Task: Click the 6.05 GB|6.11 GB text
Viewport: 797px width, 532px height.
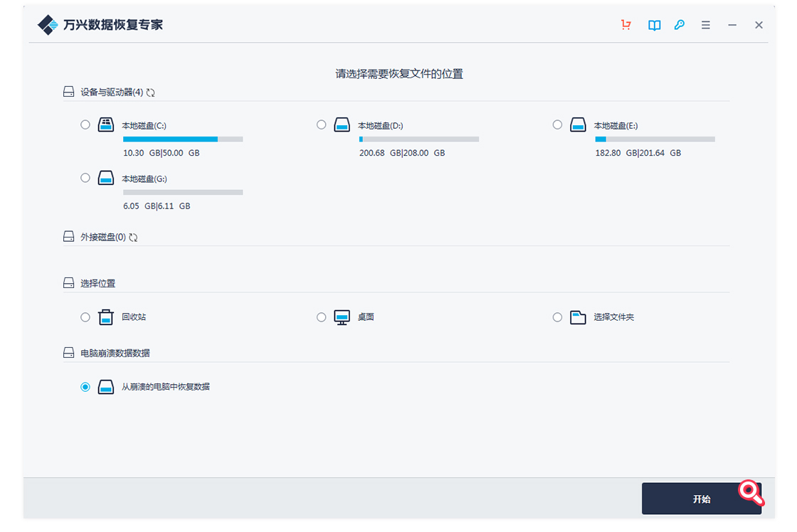Action: (x=157, y=206)
